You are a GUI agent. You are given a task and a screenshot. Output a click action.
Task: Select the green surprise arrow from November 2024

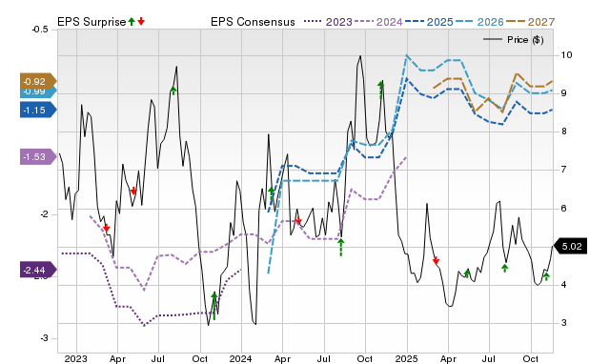[x=381, y=90]
